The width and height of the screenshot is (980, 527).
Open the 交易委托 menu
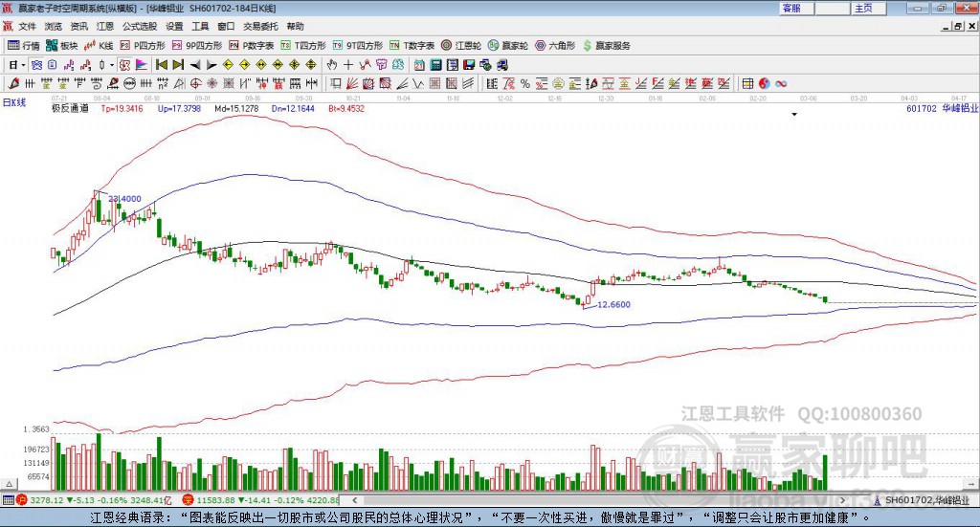click(x=260, y=26)
